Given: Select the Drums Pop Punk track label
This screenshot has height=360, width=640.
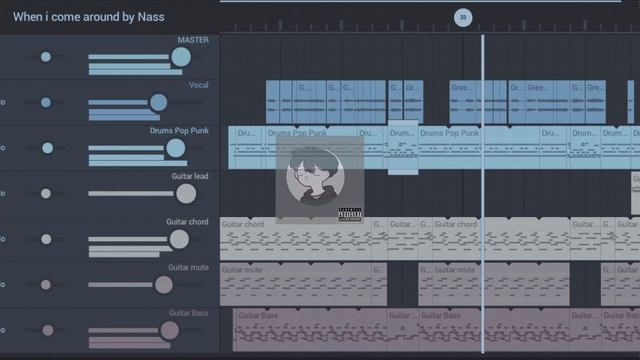Looking at the screenshot, I should pyautogui.click(x=179, y=131).
